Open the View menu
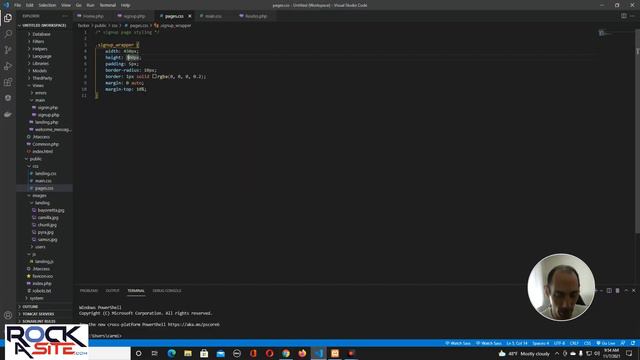 click(x=66, y=5)
